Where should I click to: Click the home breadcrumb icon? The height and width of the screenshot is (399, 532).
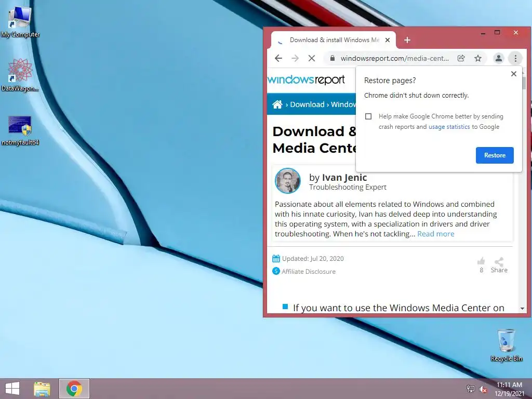[x=277, y=104]
